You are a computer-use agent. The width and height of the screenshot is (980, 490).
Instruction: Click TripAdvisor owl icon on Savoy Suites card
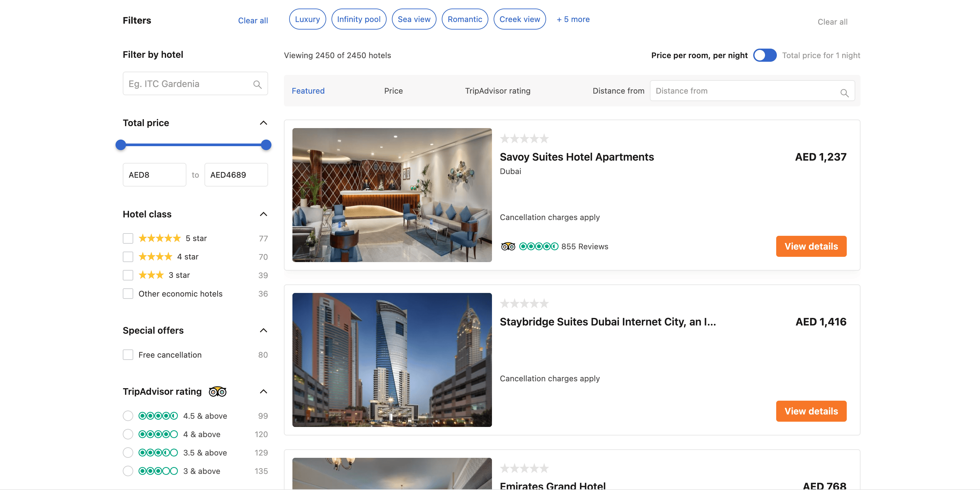508,246
